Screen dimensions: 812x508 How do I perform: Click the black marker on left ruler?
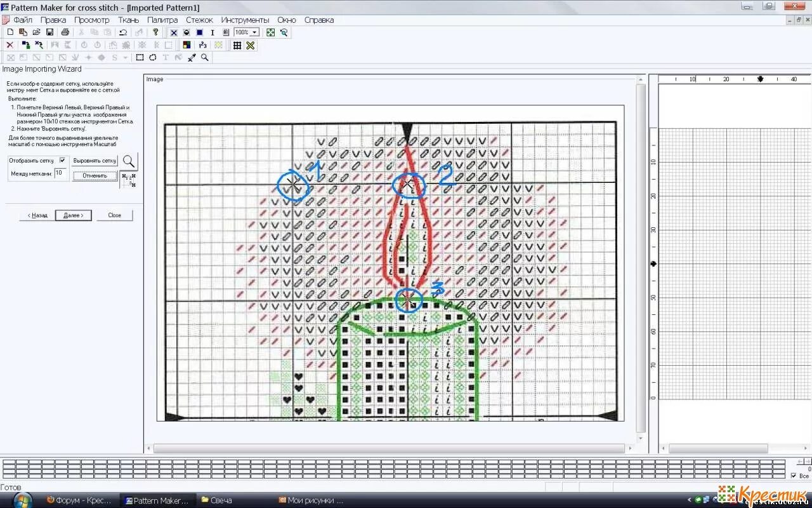pyautogui.click(x=654, y=264)
